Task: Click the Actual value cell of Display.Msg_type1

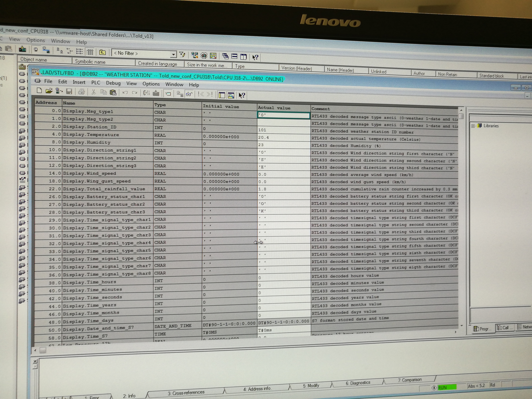Action: pyautogui.click(x=284, y=115)
